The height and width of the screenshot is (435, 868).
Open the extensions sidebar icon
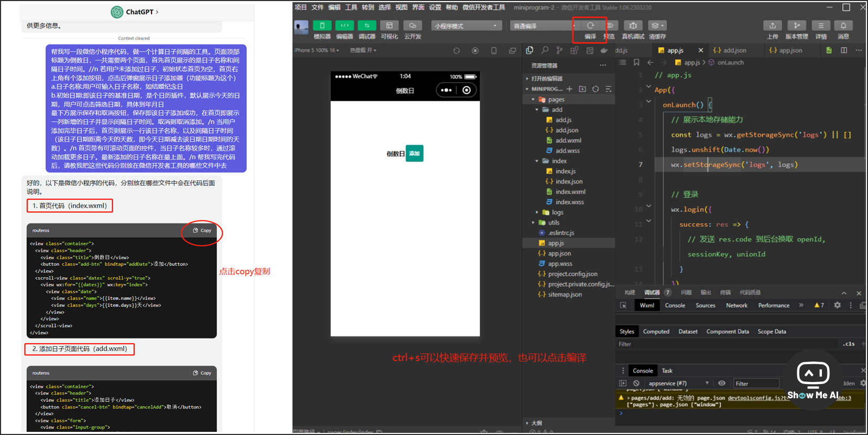pos(574,50)
